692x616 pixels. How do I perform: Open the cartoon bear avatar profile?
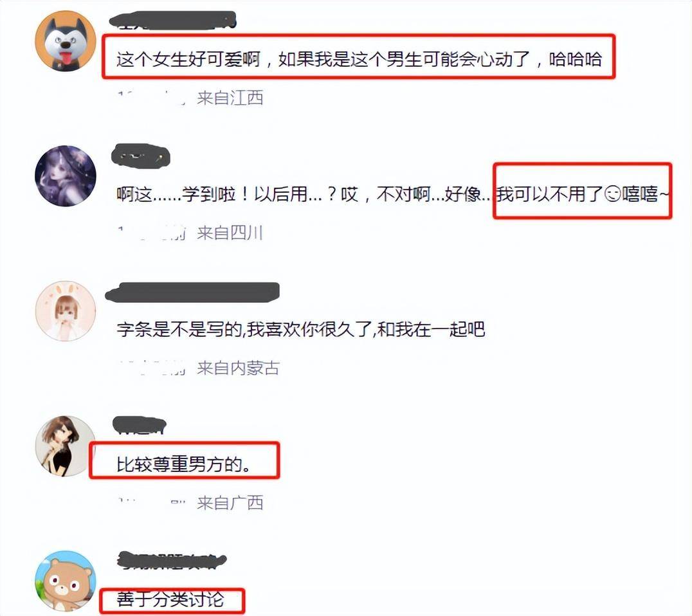click(x=66, y=581)
